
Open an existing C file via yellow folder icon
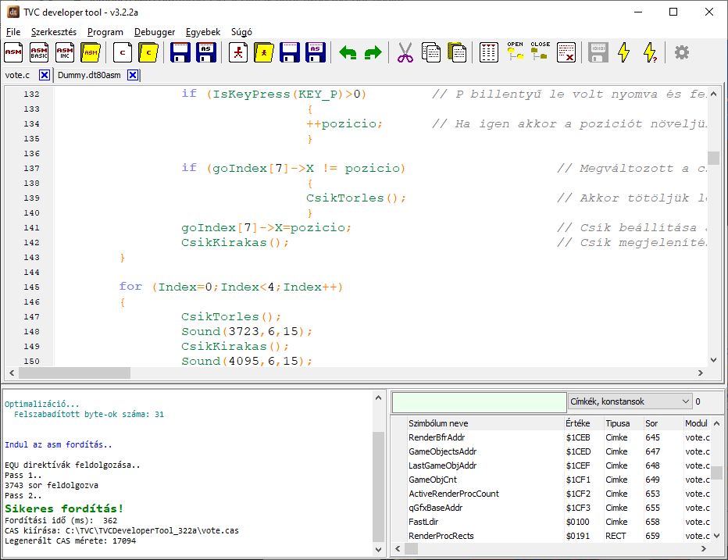pos(148,52)
